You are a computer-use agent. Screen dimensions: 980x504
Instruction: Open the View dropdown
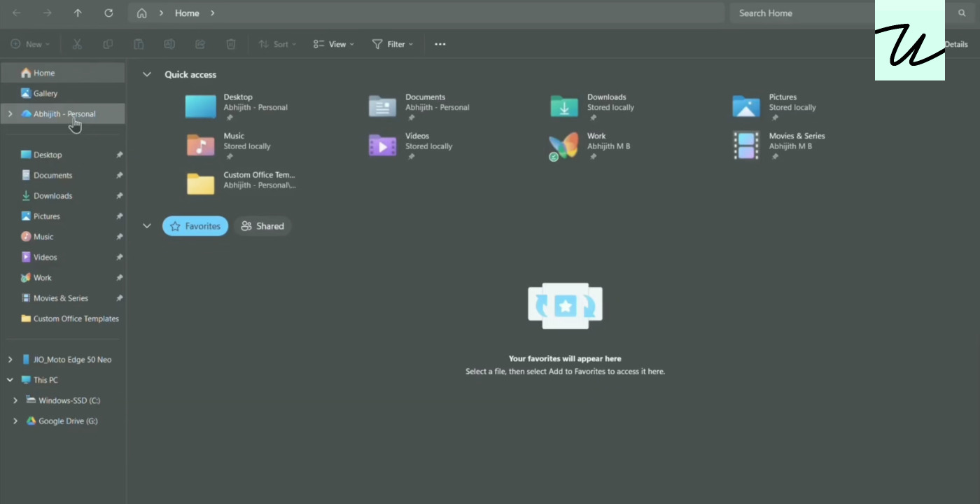334,44
